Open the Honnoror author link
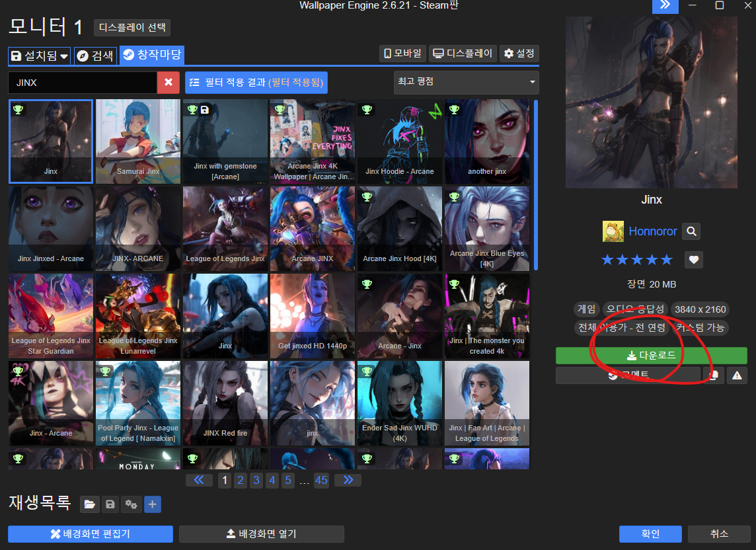This screenshot has width=756, height=550. [653, 231]
